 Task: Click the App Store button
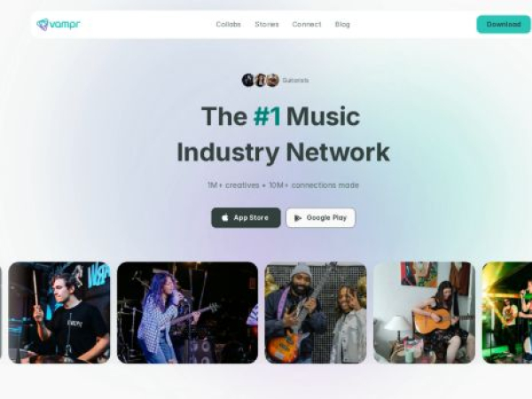(x=246, y=218)
